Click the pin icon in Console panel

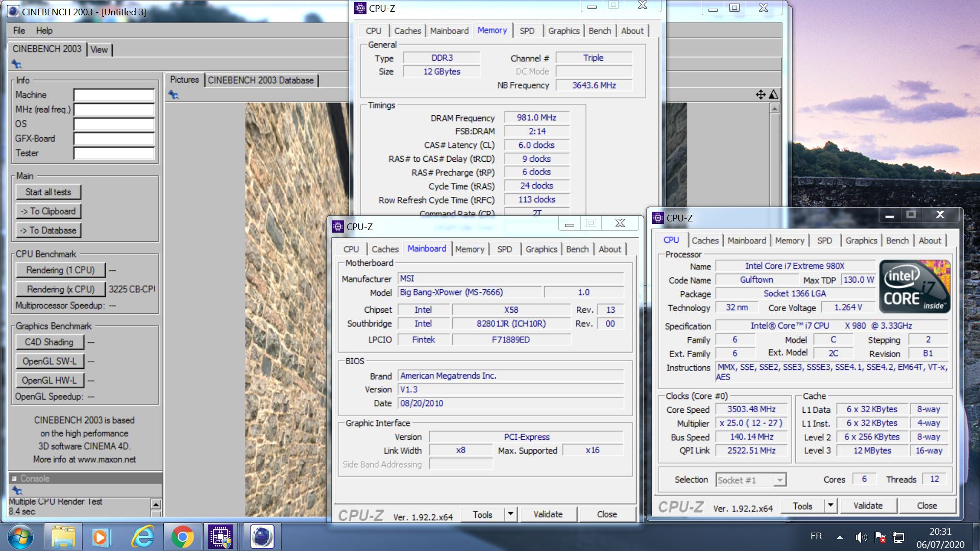click(x=17, y=490)
